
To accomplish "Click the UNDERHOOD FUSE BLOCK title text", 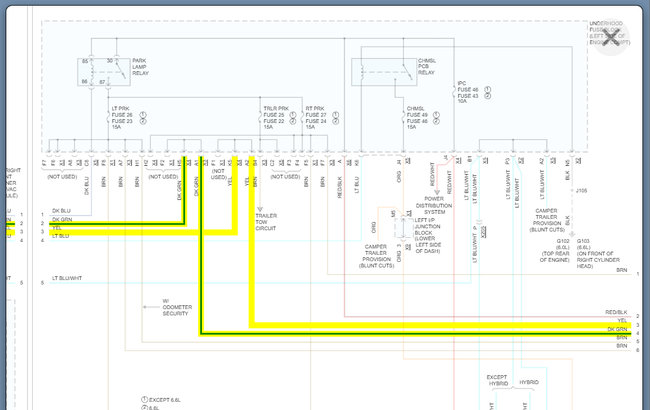I will coord(609,33).
